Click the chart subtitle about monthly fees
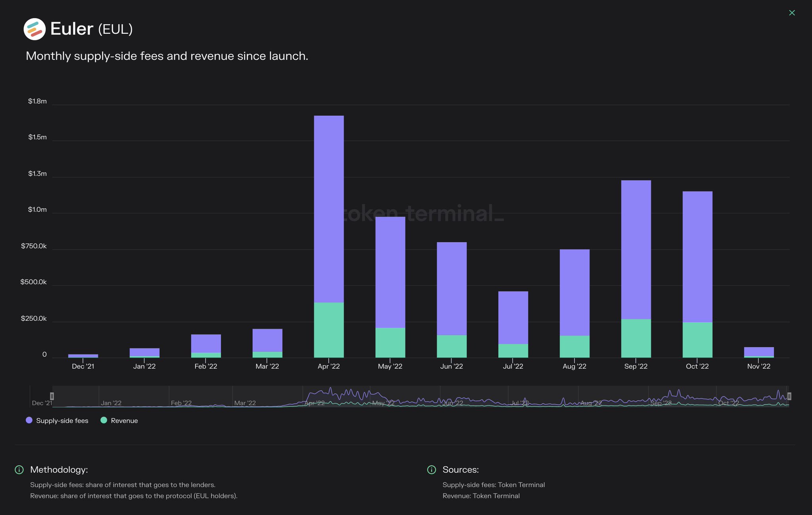Viewport: 812px width, 515px height. coord(167,56)
